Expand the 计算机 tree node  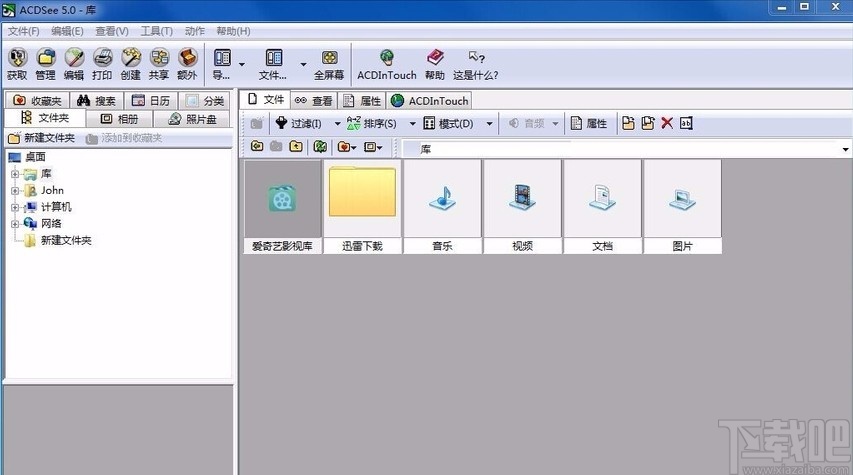coord(15,207)
